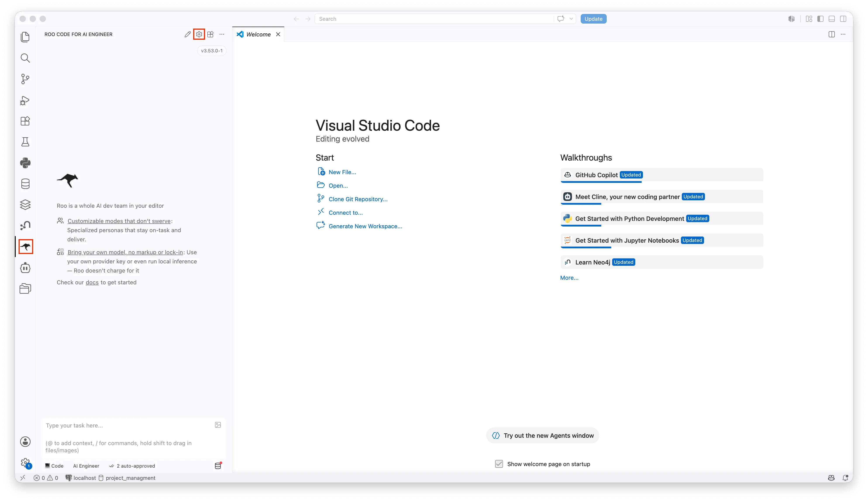Open Roo Code settings gear icon
This screenshot has height=501, width=868.
coord(199,34)
